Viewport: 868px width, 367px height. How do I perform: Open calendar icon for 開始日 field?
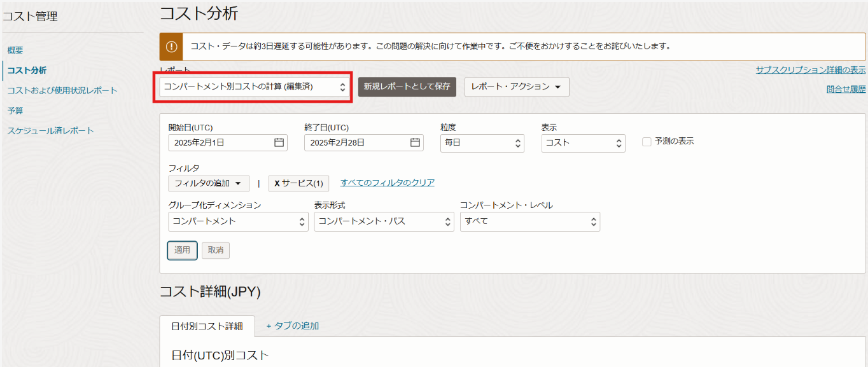(279, 142)
